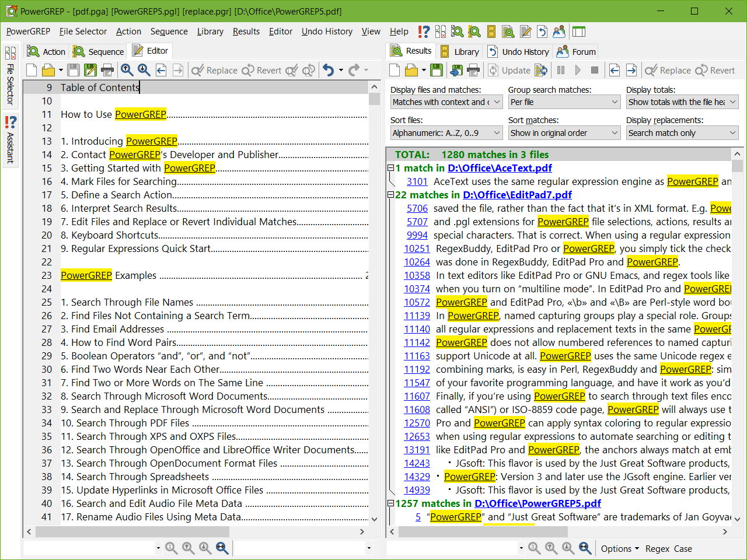The image size is (747, 560).
Task: Click highlighted search icon in Results bottom bar
Action: pos(585,548)
